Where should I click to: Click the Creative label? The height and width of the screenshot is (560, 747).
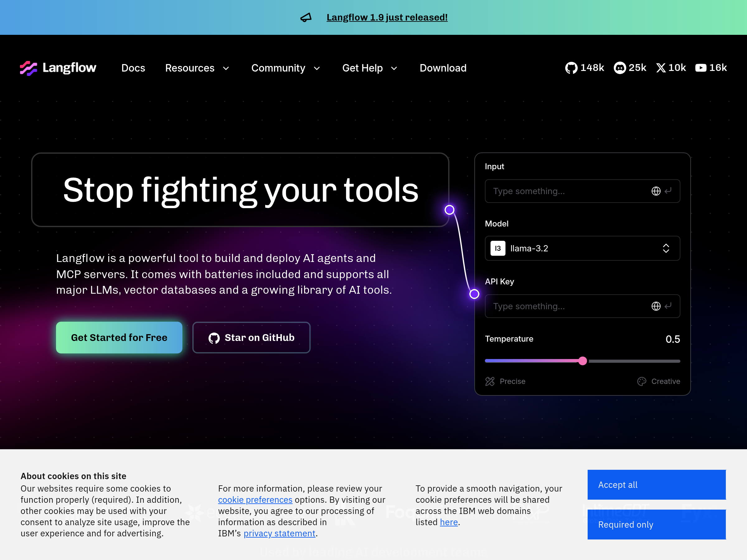point(666,381)
